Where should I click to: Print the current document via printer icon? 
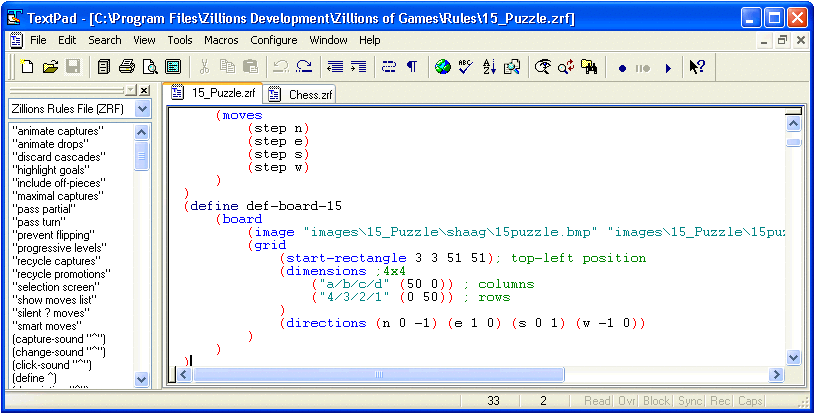(127, 67)
